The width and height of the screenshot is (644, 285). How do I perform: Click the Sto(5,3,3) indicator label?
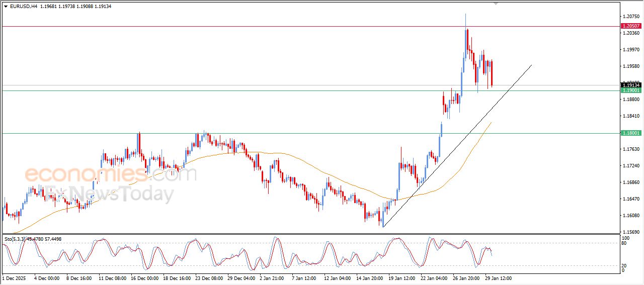[16, 239]
